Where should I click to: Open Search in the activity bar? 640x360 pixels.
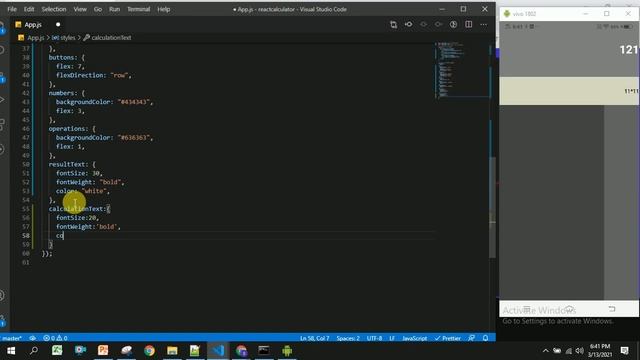(2, 50)
